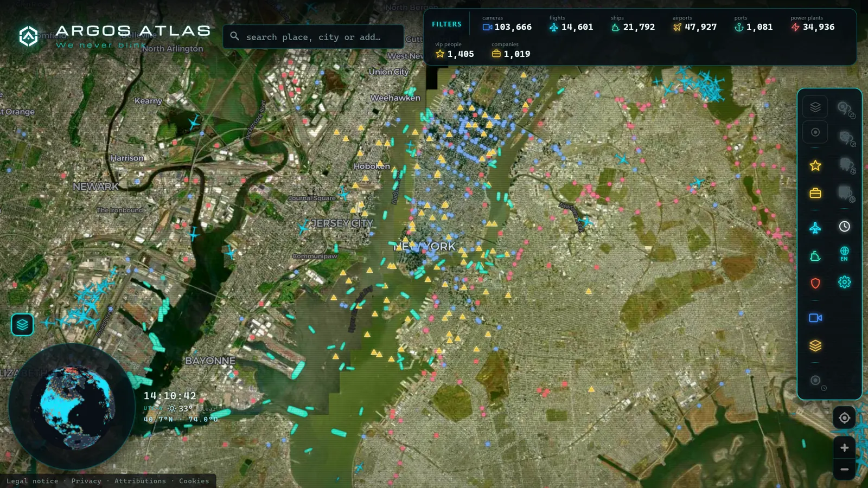The image size is (868, 488).
Task: Toggle the airports filter showing 47,927
Action: 695,23
